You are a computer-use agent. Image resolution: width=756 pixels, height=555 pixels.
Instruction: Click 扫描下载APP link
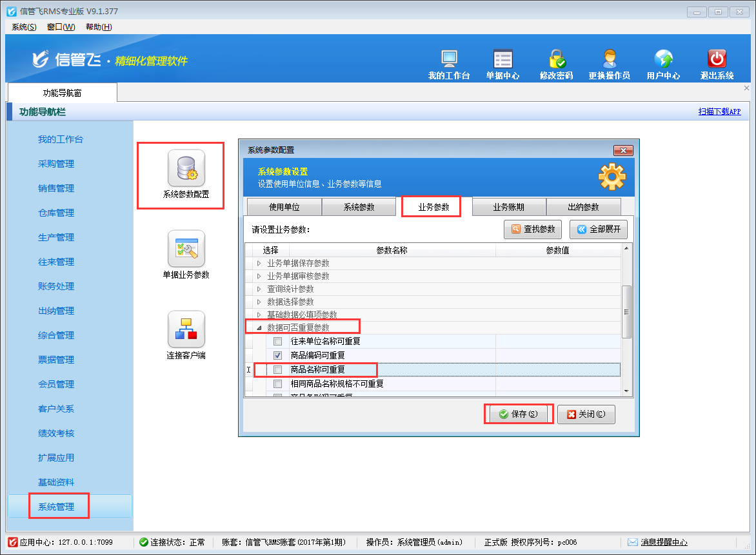[x=719, y=112]
